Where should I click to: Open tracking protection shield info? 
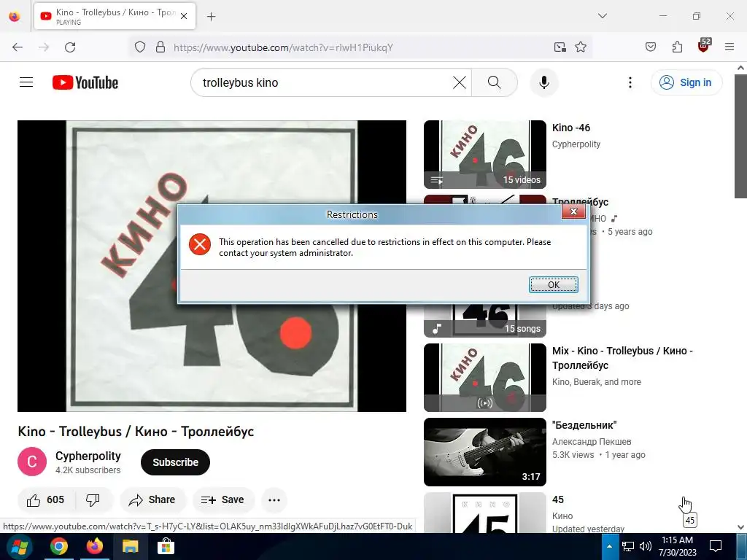(x=139, y=47)
